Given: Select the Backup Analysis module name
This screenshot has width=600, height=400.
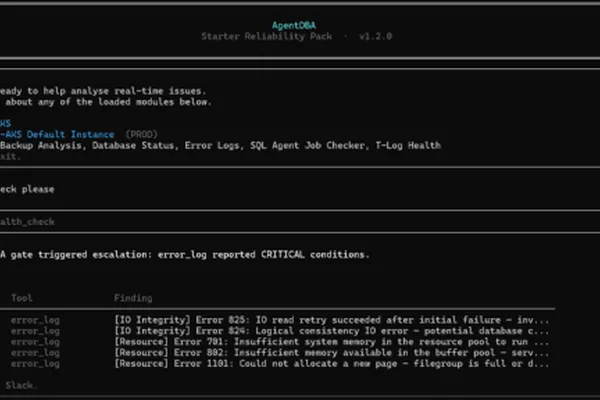Looking at the screenshot, I should (41, 145).
